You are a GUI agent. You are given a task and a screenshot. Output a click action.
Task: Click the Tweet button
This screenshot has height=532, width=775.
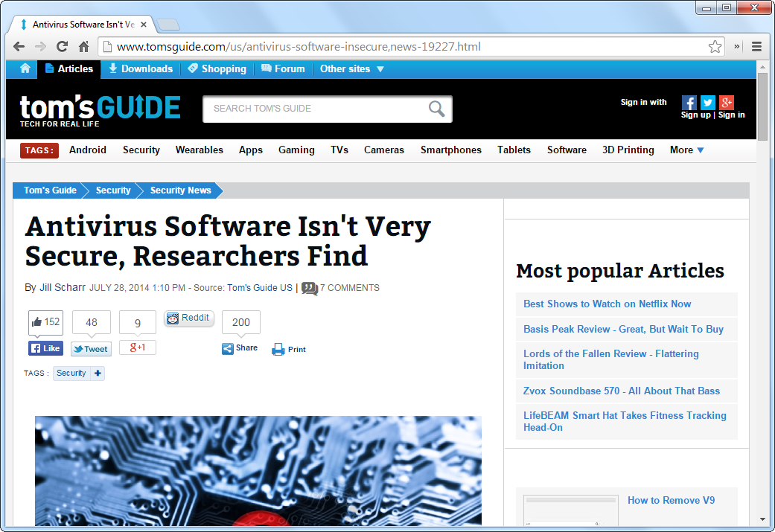coord(91,349)
